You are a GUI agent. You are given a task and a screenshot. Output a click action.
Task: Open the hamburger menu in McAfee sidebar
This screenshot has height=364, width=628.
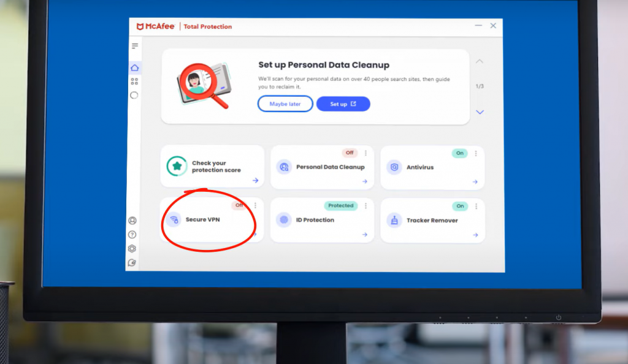point(135,46)
